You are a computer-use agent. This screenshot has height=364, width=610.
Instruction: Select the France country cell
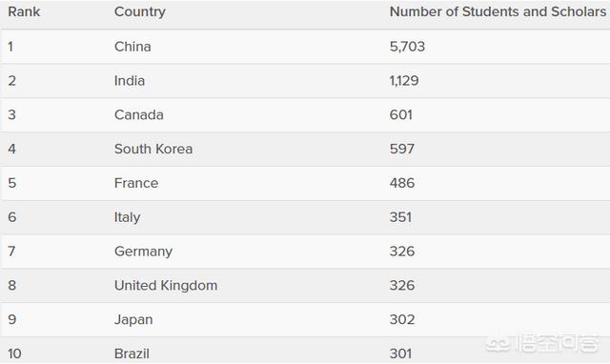click(x=136, y=183)
